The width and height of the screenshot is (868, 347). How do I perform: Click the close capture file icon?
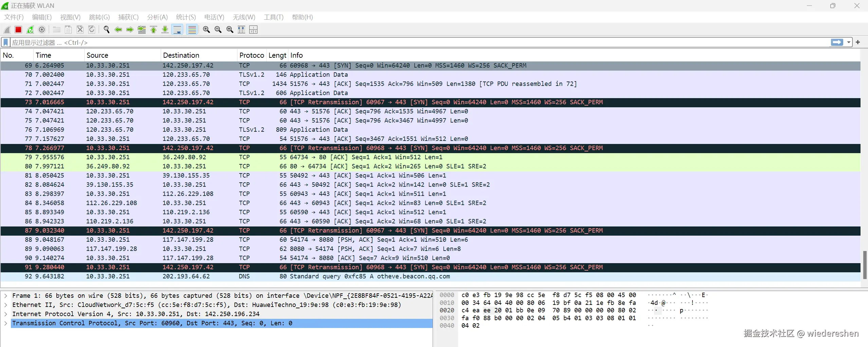tap(80, 30)
